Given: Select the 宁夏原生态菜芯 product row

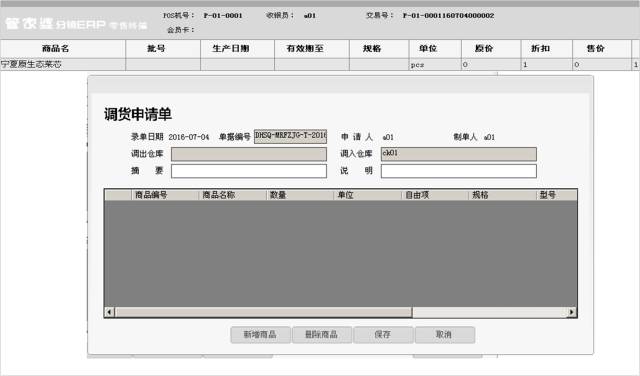Looking at the screenshot, I should 320,65.
